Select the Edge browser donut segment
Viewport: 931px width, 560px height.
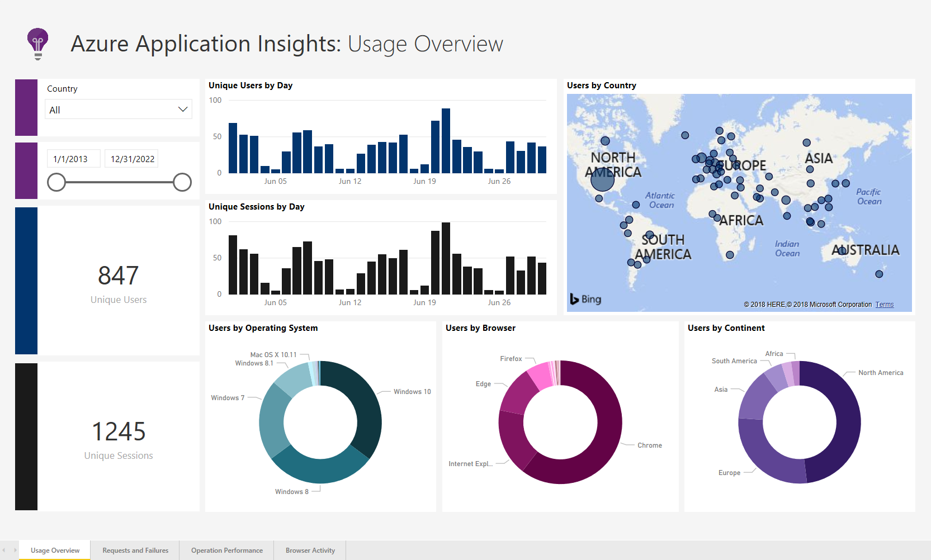pyautogui.click(x=519, y=392)
